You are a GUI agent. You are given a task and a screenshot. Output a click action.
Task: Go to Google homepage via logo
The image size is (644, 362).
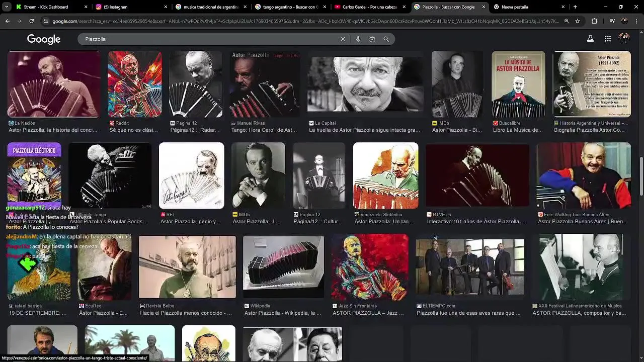coord(44,39)
